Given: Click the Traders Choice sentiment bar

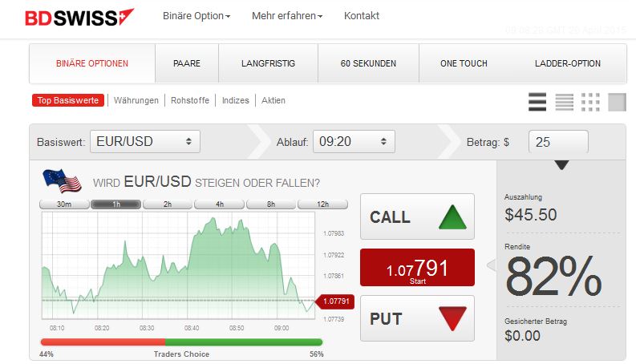Looking at the screenshot, I should [x=181, y=342].
